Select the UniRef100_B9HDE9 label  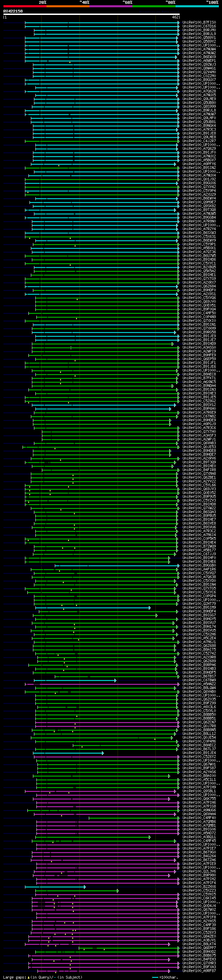pos(199,420)
